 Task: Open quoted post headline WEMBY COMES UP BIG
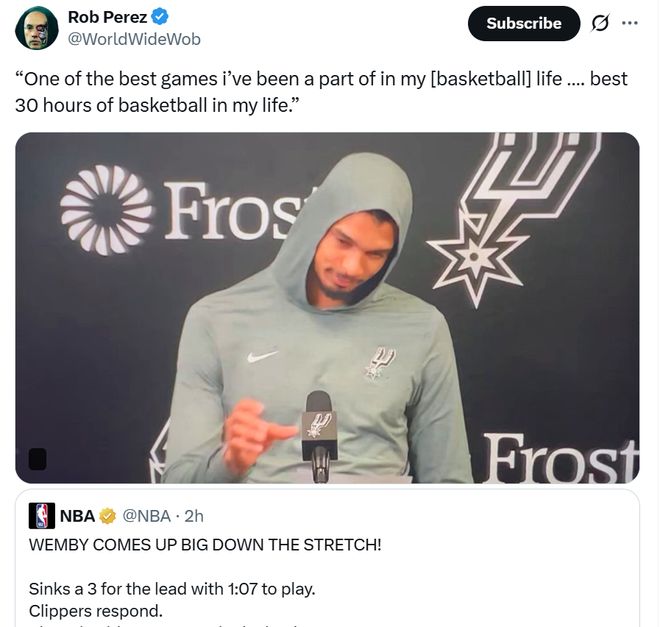pyautogui.click(x=206, y=545)
